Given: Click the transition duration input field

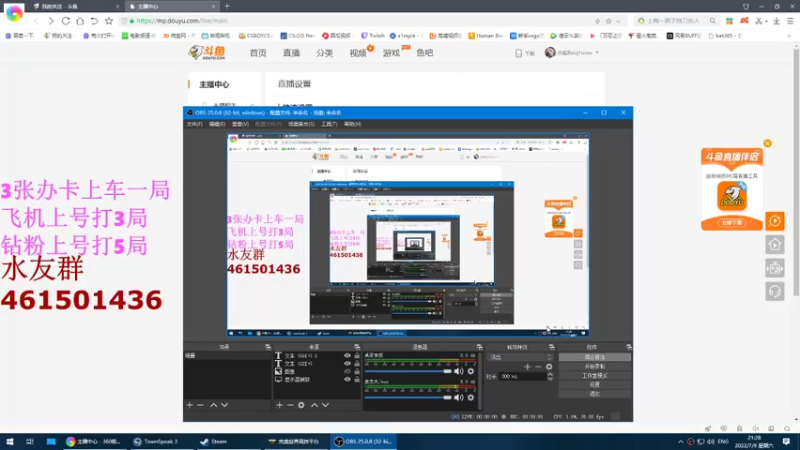Looking at the screenshot, I should (522, 377).
